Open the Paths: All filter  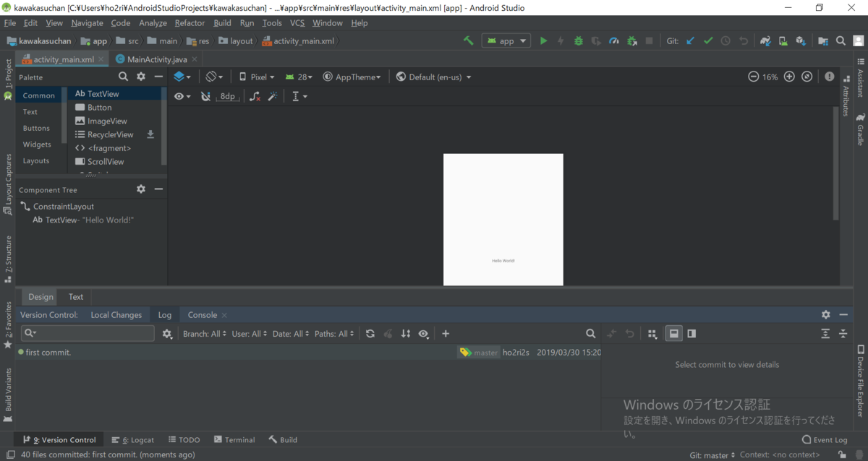pyautogui.click(x=335, y=334)
